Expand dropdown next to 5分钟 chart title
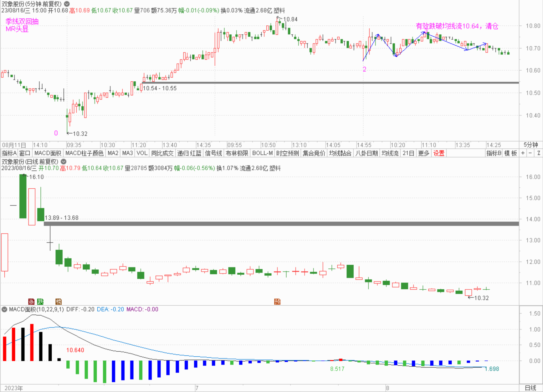The width and height of the screenshot is (543, 392). [x=67, y=4]
